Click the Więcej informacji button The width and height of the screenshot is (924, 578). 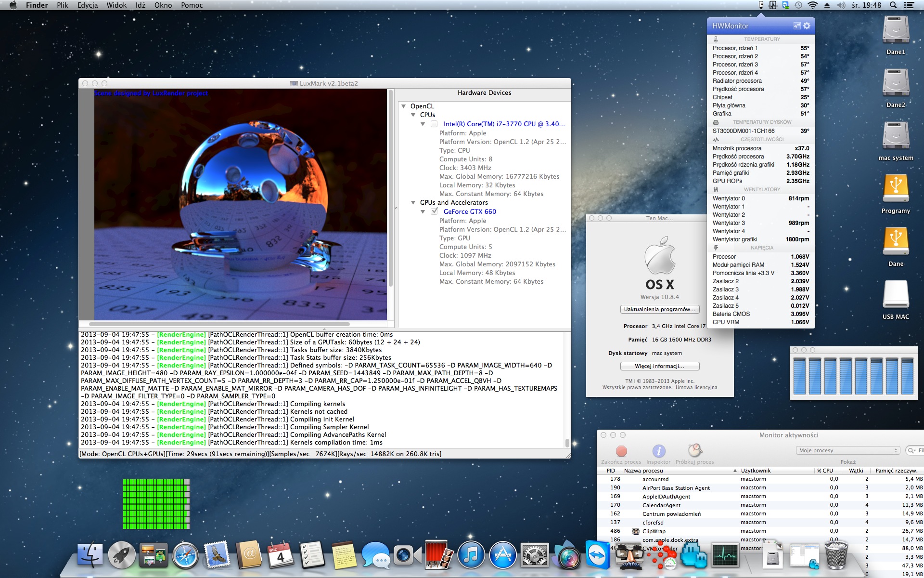click(x=660, y=366)
